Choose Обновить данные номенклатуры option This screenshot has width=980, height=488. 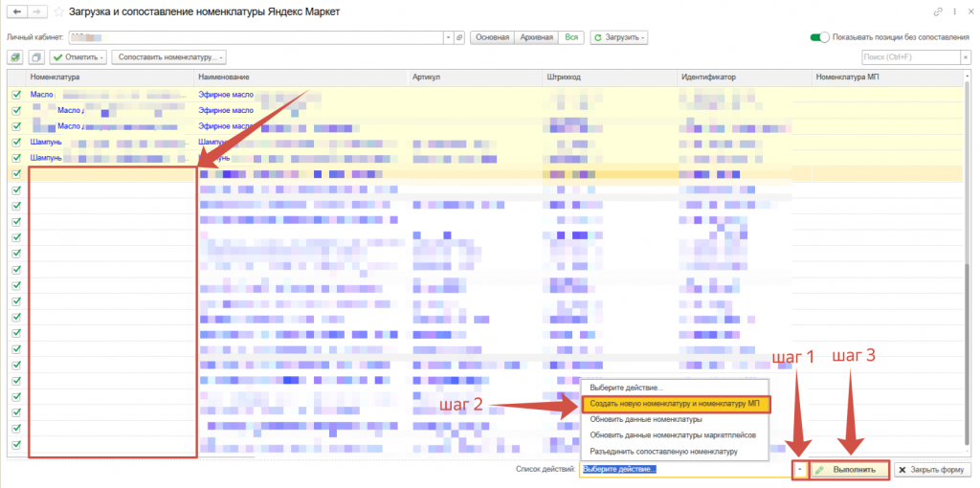[647, 419]
